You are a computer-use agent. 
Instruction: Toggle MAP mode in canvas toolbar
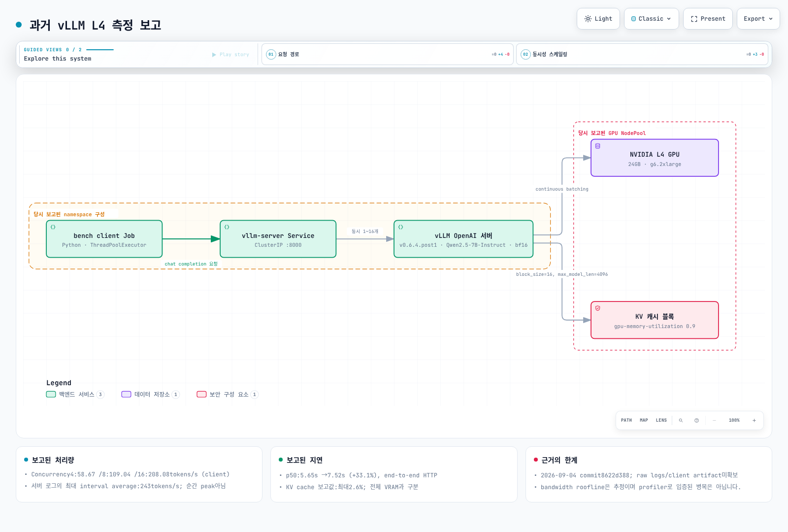coord(644,420)
